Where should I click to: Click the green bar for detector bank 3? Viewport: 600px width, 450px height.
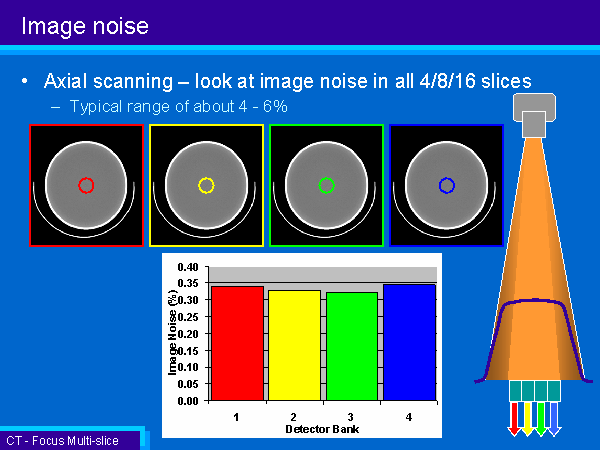[x=352, y=346]
